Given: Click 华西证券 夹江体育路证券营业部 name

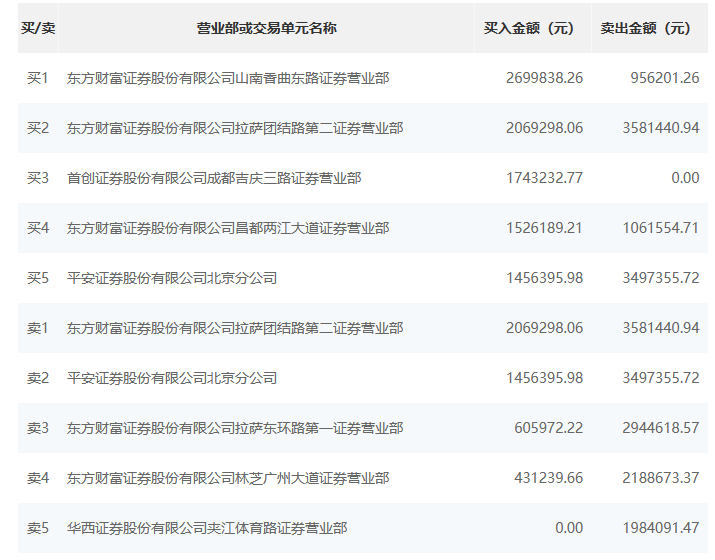Looking at the screenshot, I should pos(207,528).
